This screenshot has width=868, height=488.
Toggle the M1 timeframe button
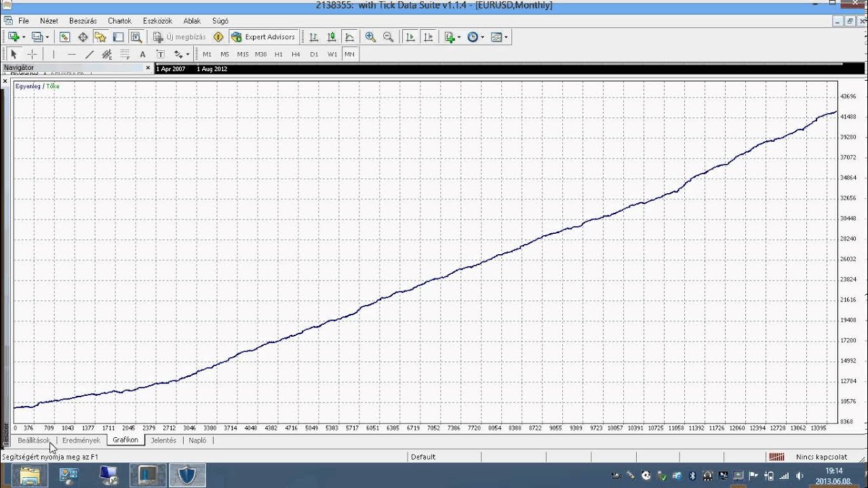click(207, 54)
